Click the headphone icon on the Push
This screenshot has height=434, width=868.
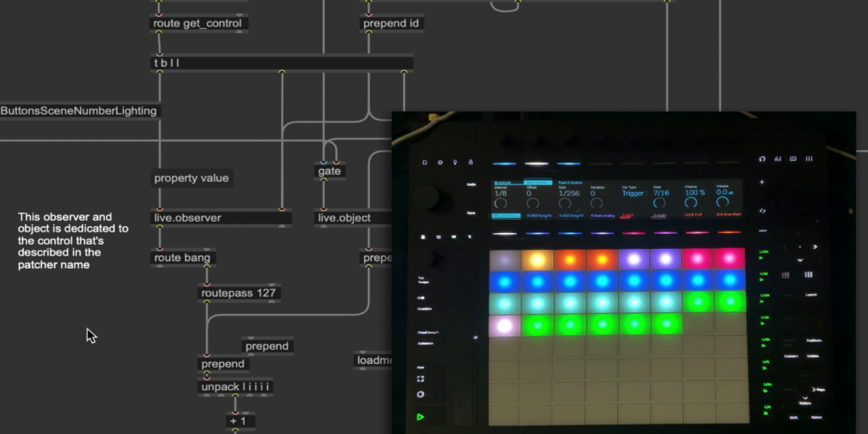tap(762, 159)
